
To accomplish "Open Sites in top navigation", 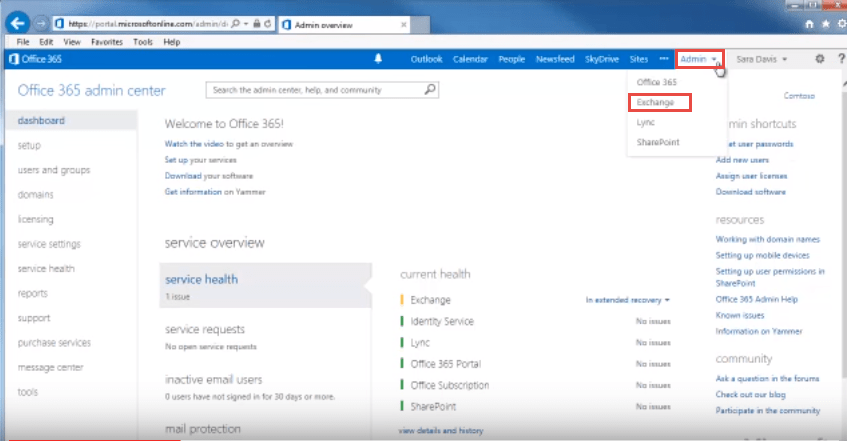I will coord(638,59).
